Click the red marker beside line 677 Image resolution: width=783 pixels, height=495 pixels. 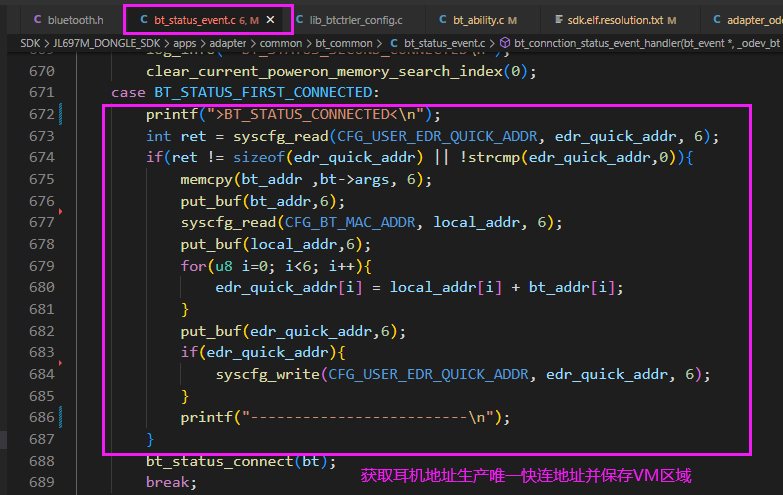point(60,212)
